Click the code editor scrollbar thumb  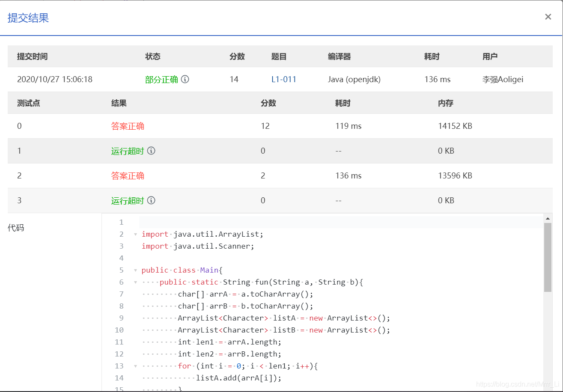click(548, 257)
